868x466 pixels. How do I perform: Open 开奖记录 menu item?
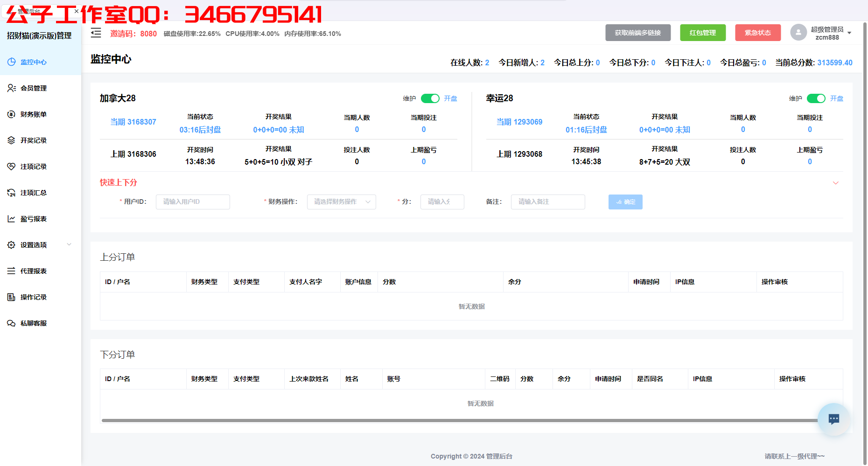coord(41,140)
